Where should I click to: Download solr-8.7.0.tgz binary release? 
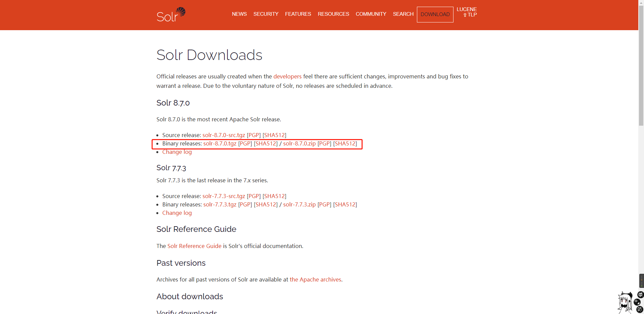pyautogui.click(x=220, y=143)
